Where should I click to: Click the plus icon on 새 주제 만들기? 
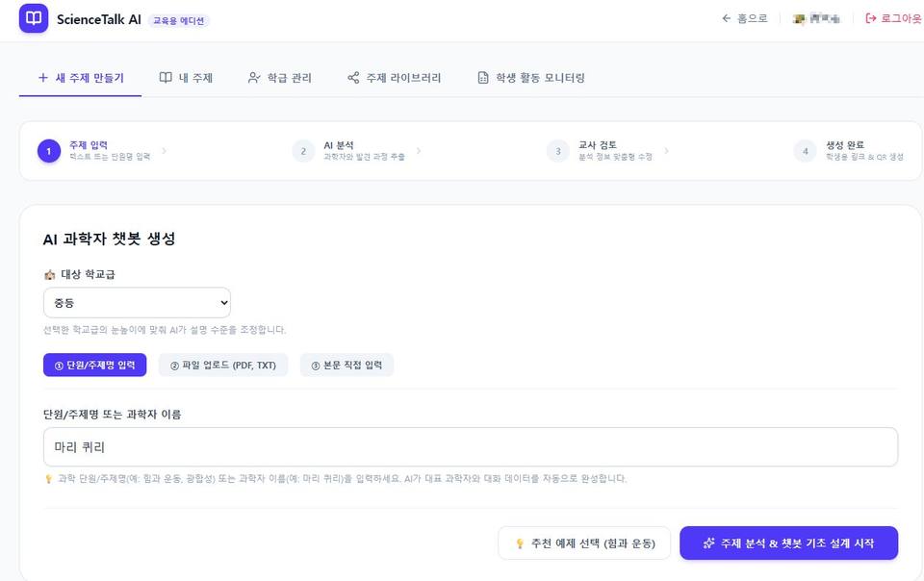[43, 78]
